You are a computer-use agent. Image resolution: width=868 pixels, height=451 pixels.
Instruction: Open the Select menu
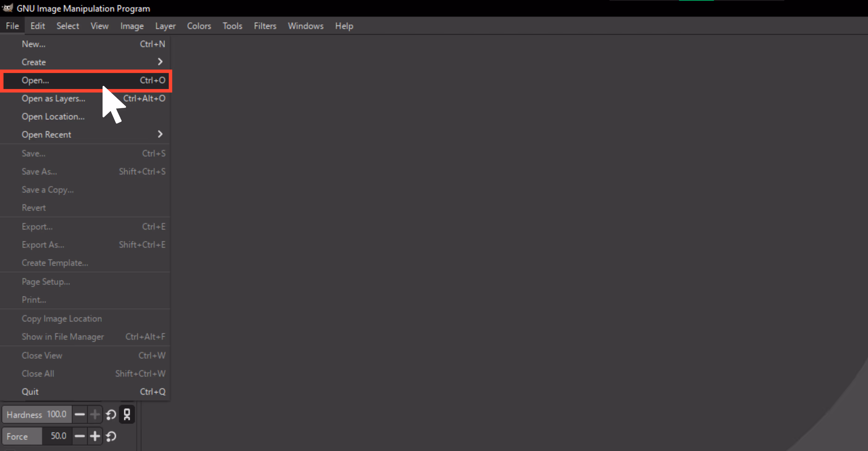(68, 26)
